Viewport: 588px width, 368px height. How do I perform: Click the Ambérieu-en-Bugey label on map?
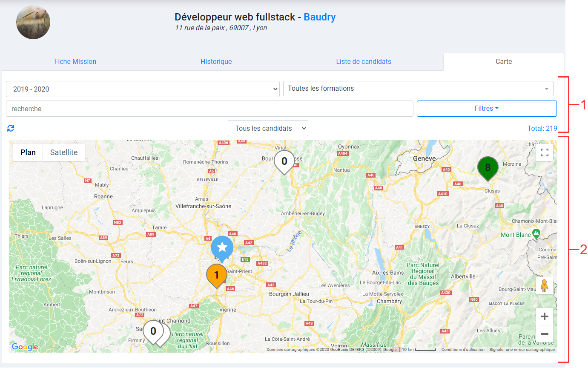303,213
